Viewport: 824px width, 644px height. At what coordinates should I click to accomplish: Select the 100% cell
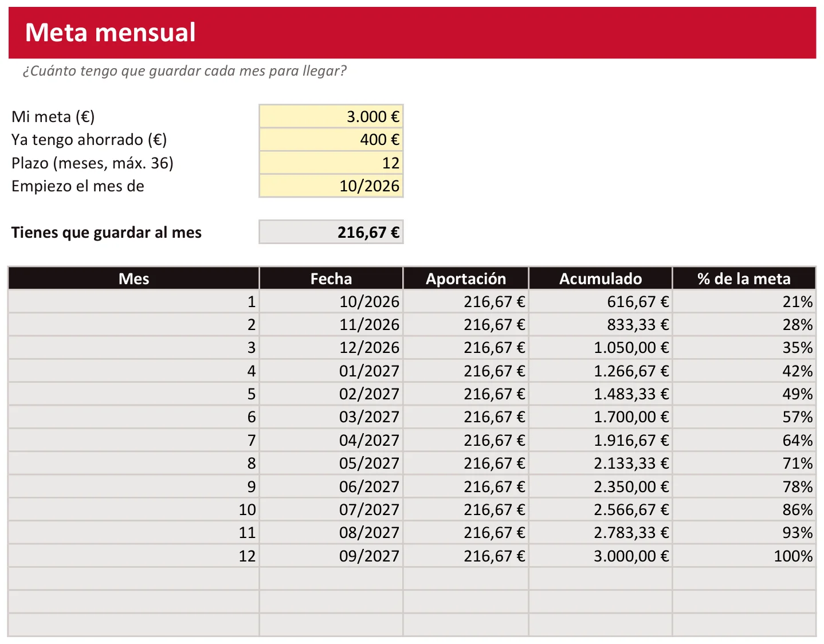tap(744, 556)
